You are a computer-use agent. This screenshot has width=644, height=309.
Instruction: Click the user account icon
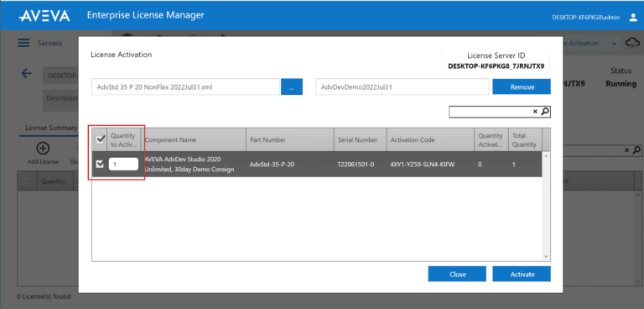pyautogui.click(x=633, y=18)
